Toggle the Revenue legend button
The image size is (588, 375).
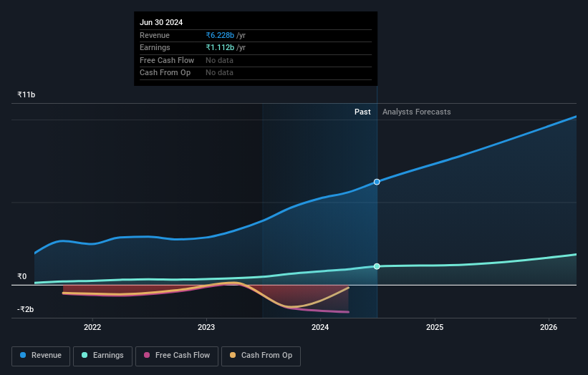[x=41, y=356]
